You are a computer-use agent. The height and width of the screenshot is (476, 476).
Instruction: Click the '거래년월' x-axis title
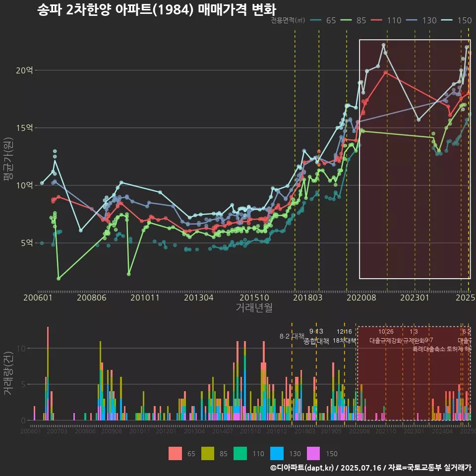pyautogui.click(x=254, y=307)
